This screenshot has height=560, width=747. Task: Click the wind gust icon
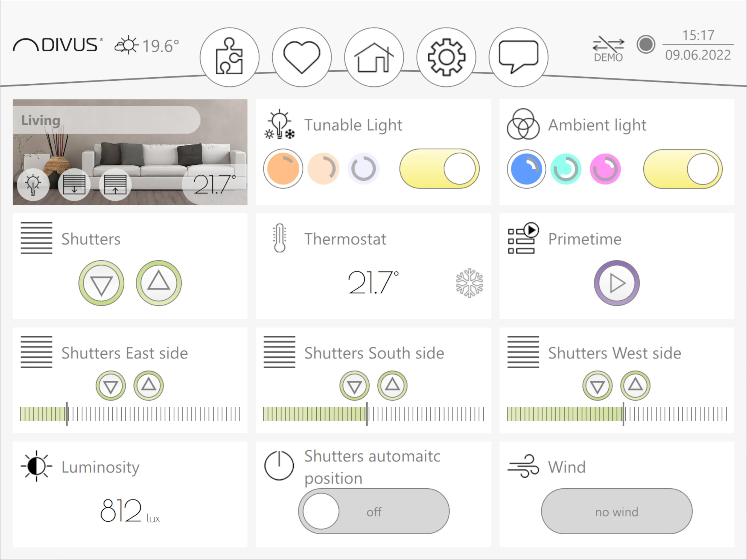coord(521,466)
